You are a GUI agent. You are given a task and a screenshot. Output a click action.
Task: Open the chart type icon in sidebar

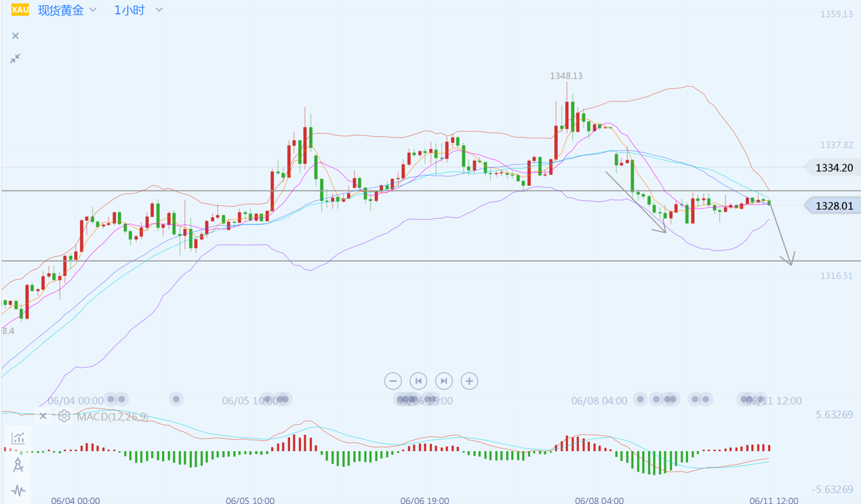click(18, 438)
